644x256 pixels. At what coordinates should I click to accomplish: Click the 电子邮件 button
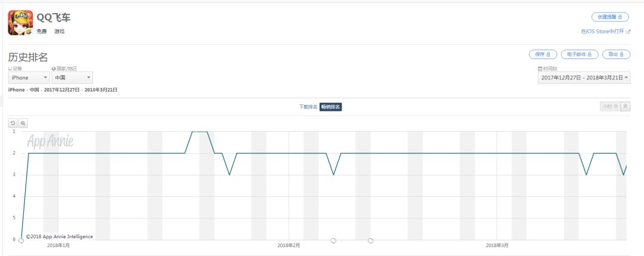(580, 54)
